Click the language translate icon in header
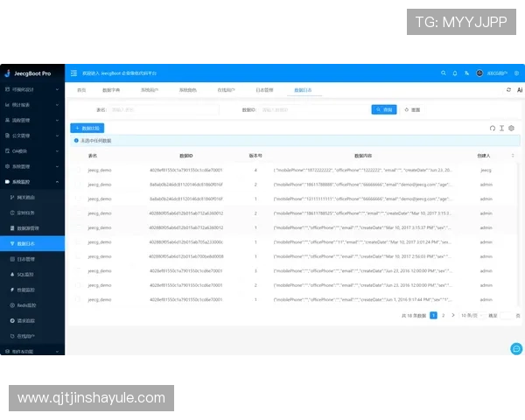Screen dimensions: 525x420 point(467,73)
